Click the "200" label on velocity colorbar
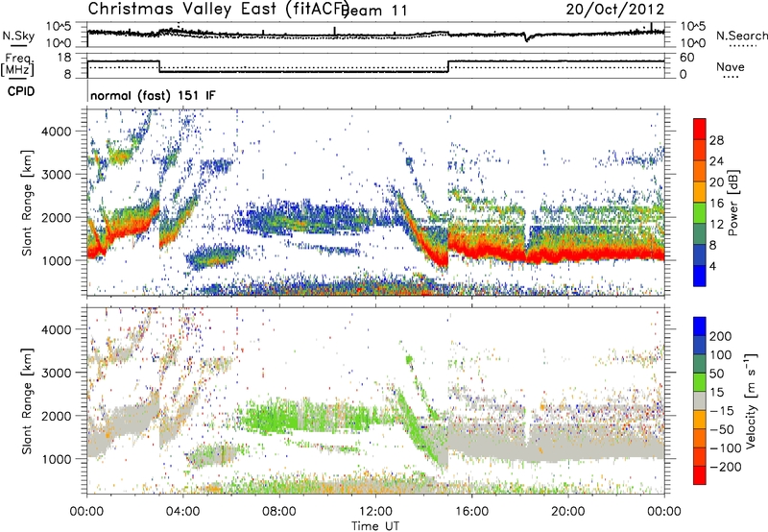Viewport: 768px width, 532px height. pyautogui.click(x=721, y=336)
